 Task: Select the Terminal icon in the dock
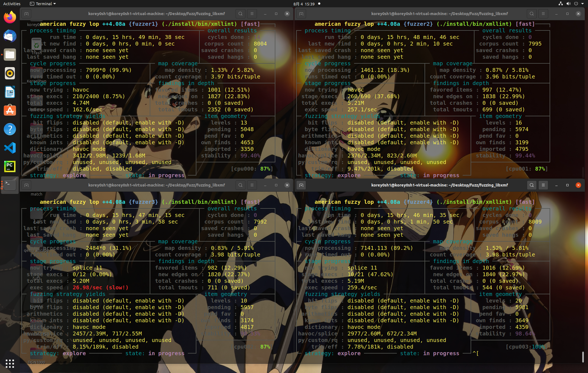point(10,185)
